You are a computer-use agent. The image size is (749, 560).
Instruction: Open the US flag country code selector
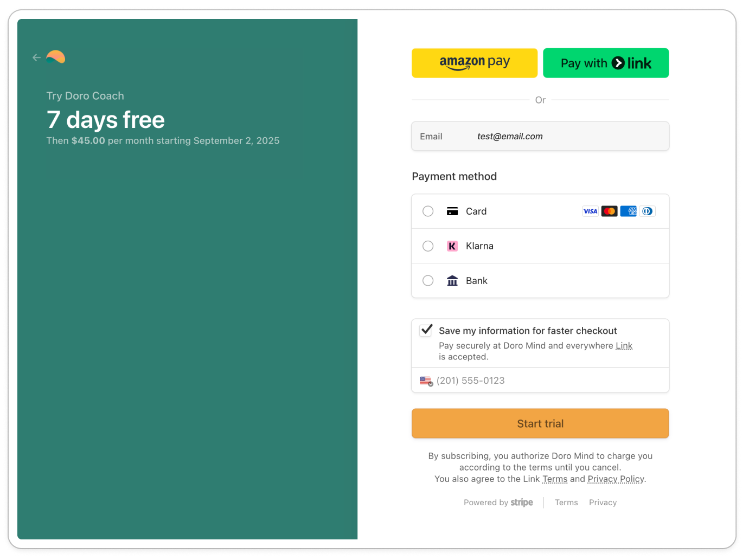(426, 381)
